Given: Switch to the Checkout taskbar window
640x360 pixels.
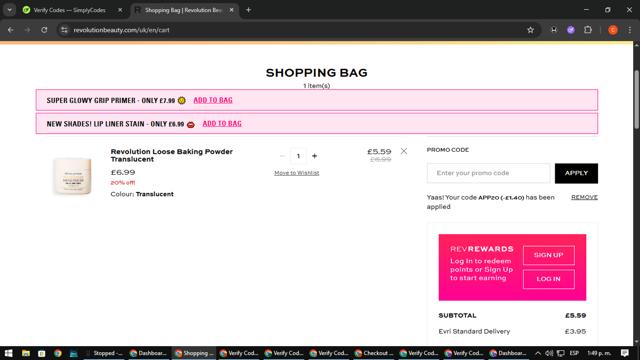Looking at the screenshot, I should pyautogui.click(x=374, y=353).
